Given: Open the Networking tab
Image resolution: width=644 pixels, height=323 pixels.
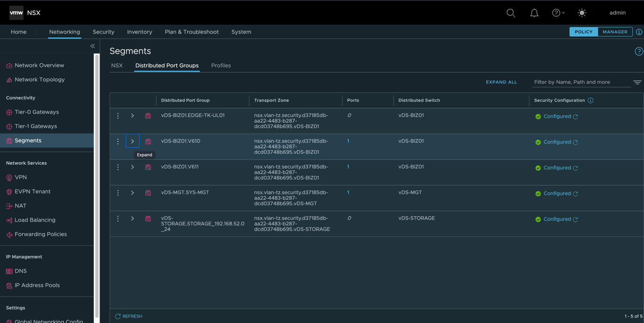Looking at the screenshot, I should point(64,32).
